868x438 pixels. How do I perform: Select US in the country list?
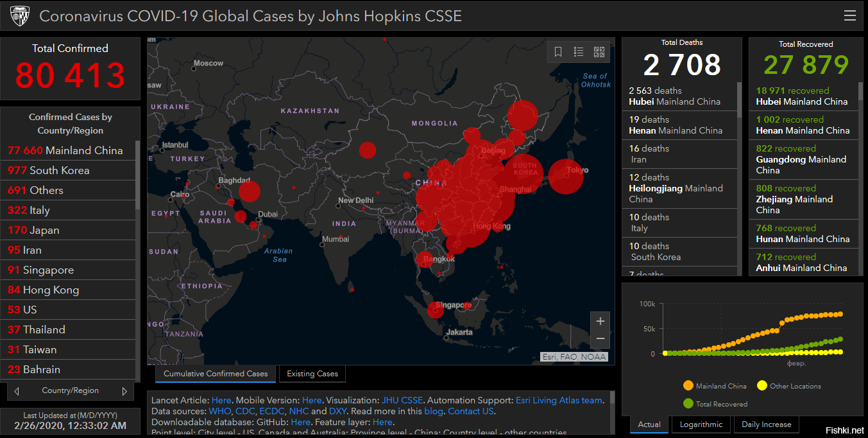[68, 310]
